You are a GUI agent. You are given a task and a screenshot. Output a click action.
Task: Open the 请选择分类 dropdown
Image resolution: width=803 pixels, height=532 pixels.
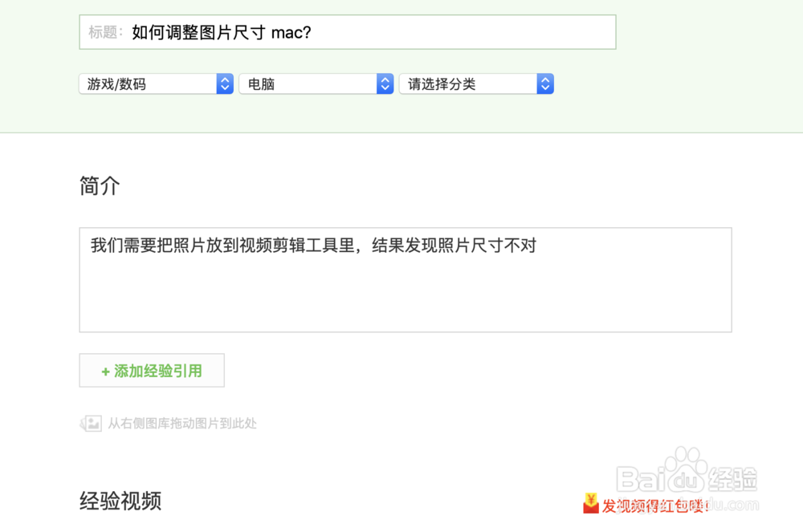tap(476, 84)
